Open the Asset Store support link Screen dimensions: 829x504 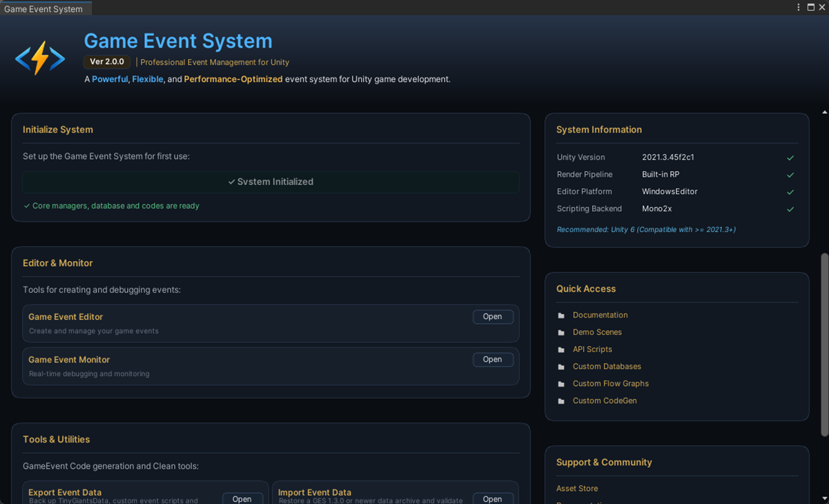pos(578,488)
